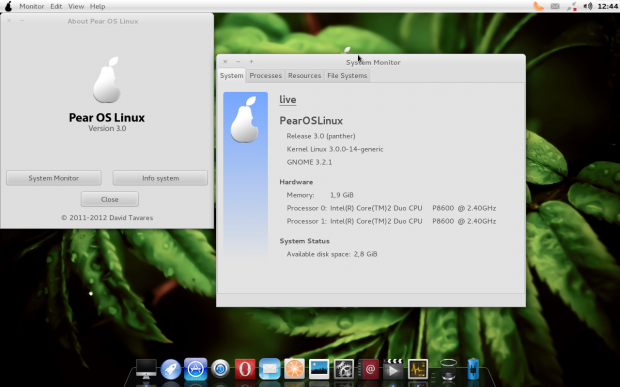Minimize the About Pear OS Linux window

(x=22, y=20)
